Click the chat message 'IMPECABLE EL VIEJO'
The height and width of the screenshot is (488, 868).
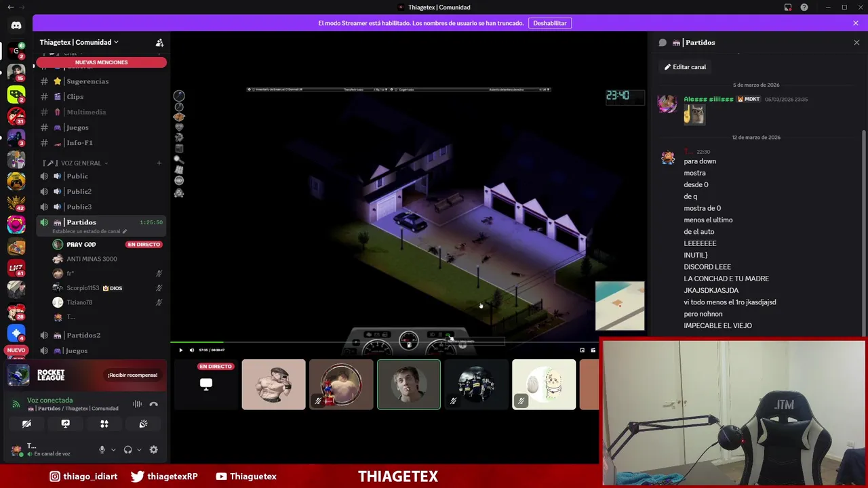tap(717, 326)
